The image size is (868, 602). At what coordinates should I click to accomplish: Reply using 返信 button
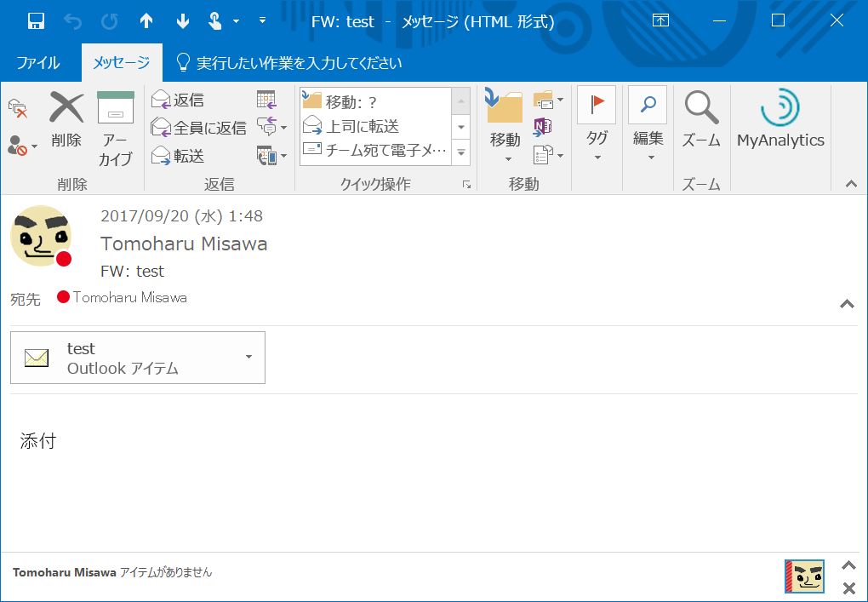178,100
